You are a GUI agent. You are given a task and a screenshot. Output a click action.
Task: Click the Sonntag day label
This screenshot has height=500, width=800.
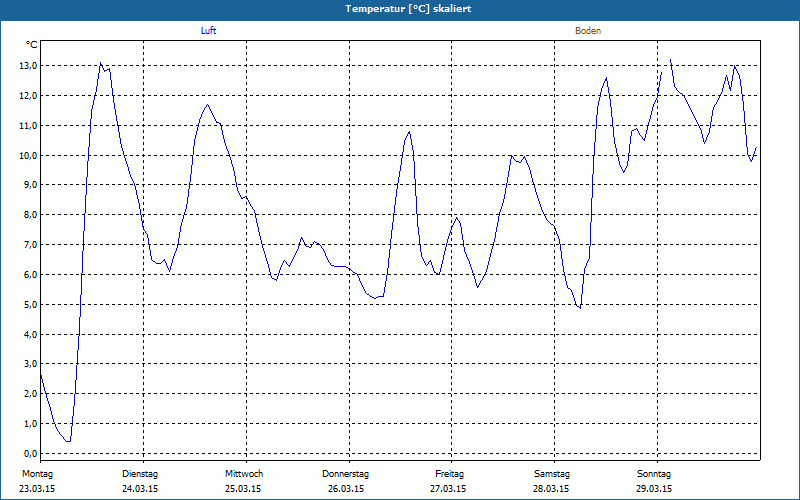click(654, 474)
